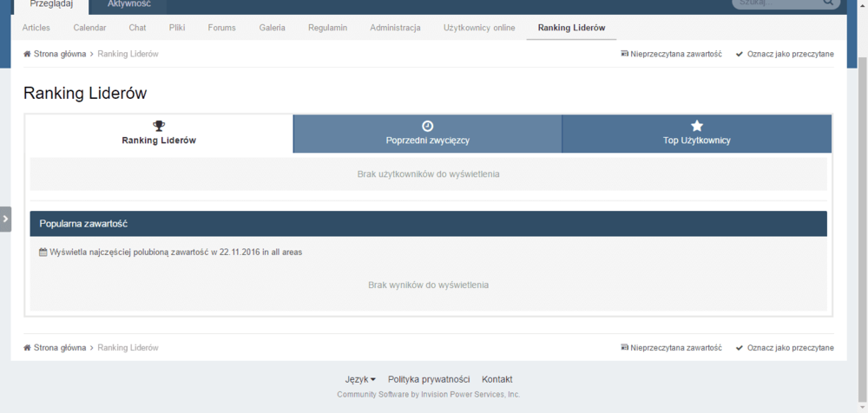This screenshot has height=413, width=868.
Task: Click the Kontakt footer link
Action: point(497,379)
